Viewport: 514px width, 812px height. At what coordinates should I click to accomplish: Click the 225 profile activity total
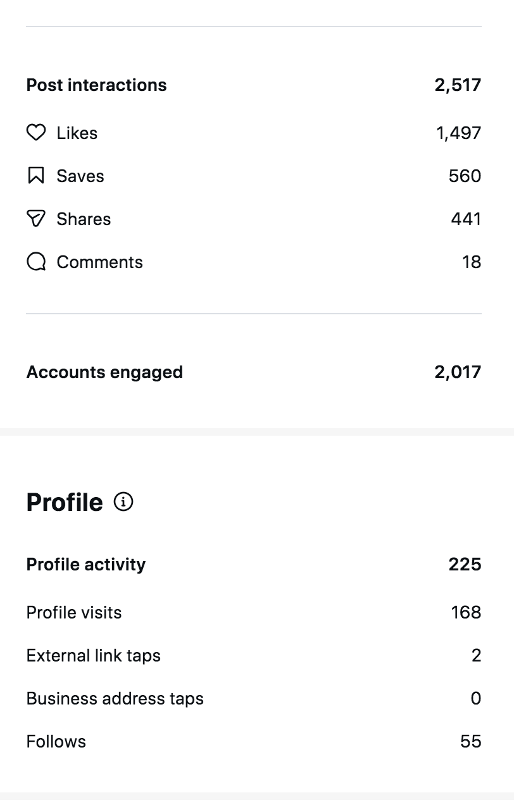[465, 564]
